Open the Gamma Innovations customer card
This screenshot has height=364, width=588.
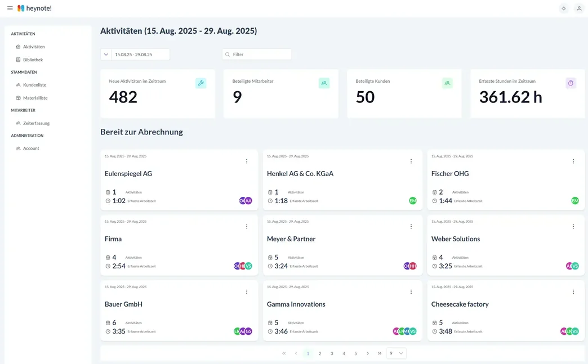coord(296,304)
